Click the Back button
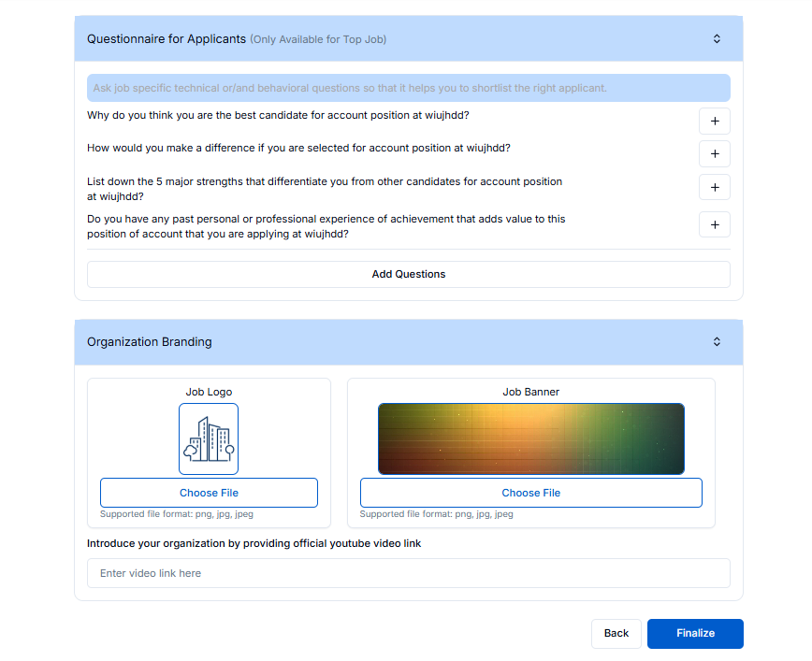The width and height of the screenshot is (812, 661). pos(616,633)
